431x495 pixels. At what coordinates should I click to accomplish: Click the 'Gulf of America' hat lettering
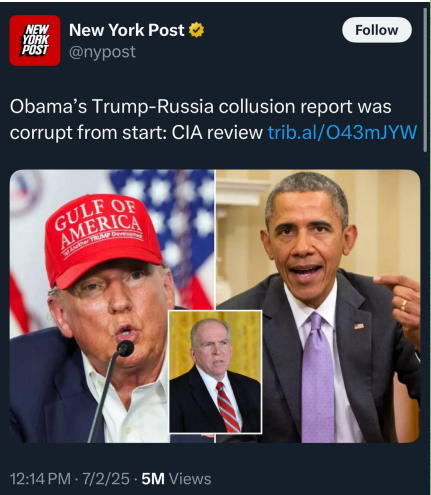click(99, 224)
